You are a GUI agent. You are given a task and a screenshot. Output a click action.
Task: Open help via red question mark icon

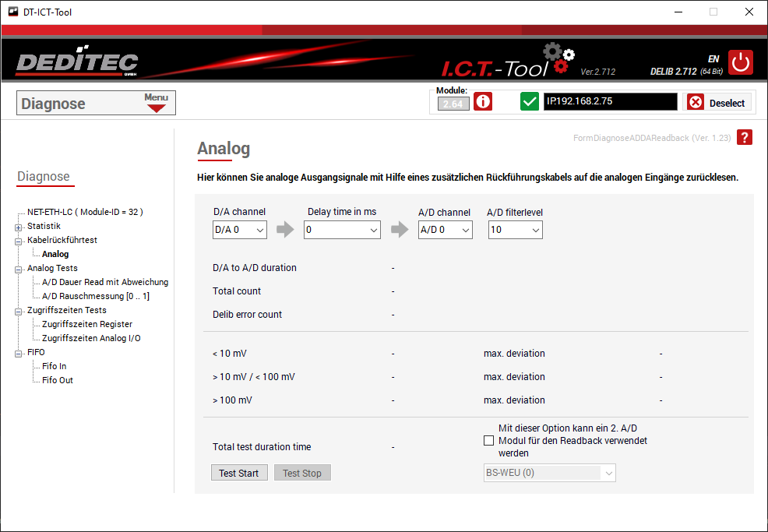tap(745, 138)
